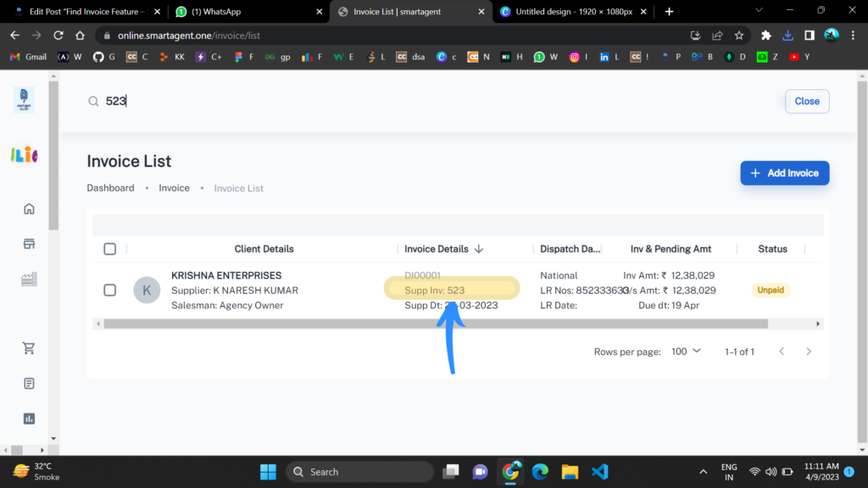Click the search magnifier icon beside 523

[x=93, y=101]
